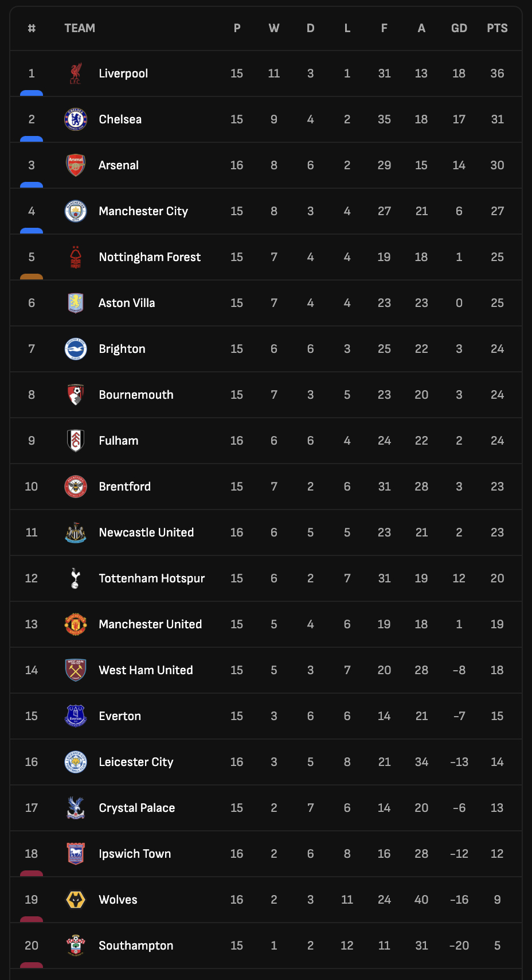Open the Aston Villa team link

click(x=127, y=303)
